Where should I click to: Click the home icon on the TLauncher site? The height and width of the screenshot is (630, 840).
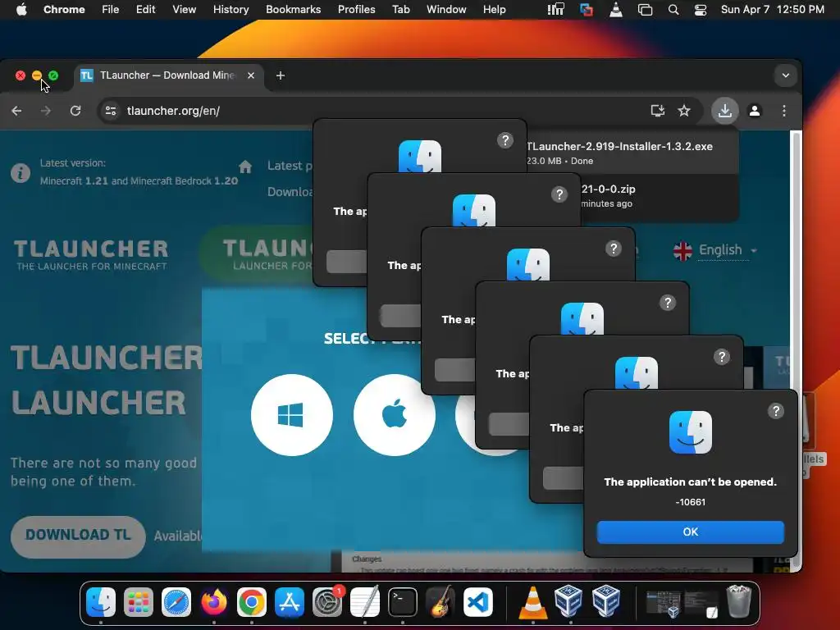click(245, 167)
